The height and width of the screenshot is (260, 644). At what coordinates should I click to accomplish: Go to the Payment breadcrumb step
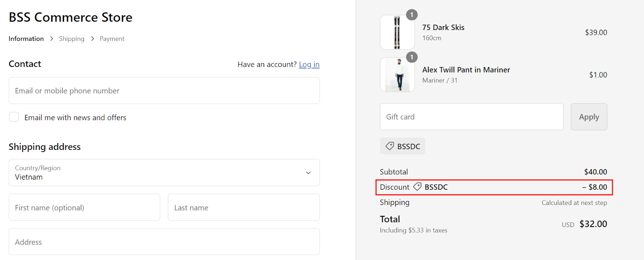click(x=112, y=39)
